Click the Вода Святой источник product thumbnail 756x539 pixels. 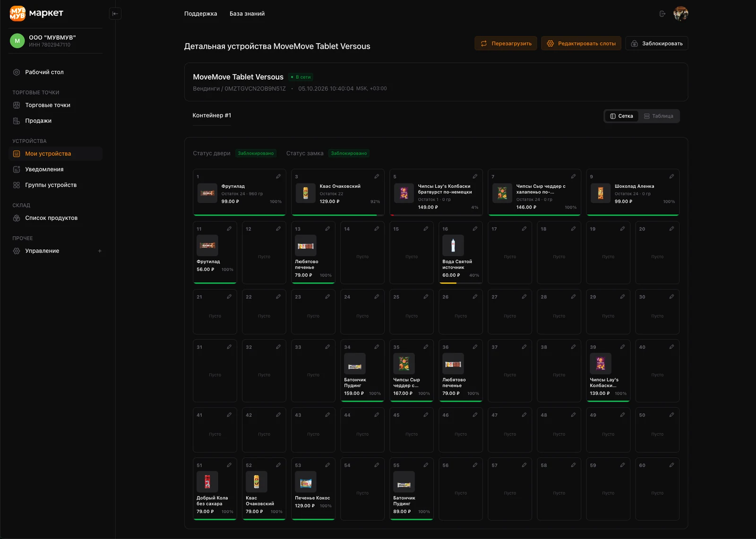tap(453, 245)
